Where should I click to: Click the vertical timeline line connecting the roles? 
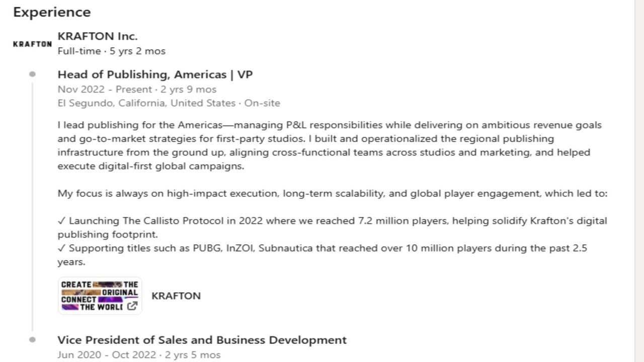point(33,206)
